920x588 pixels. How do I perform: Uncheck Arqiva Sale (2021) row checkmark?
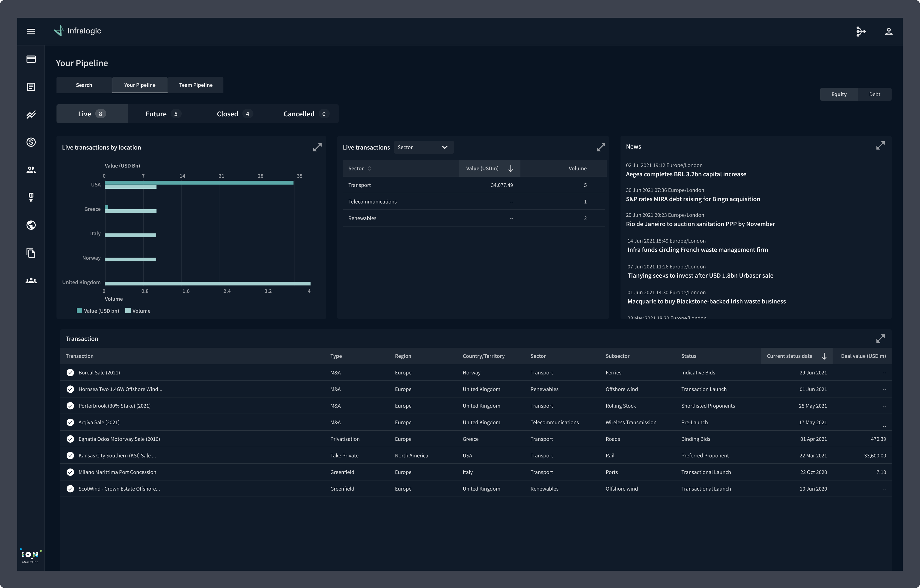click(70, 422)
